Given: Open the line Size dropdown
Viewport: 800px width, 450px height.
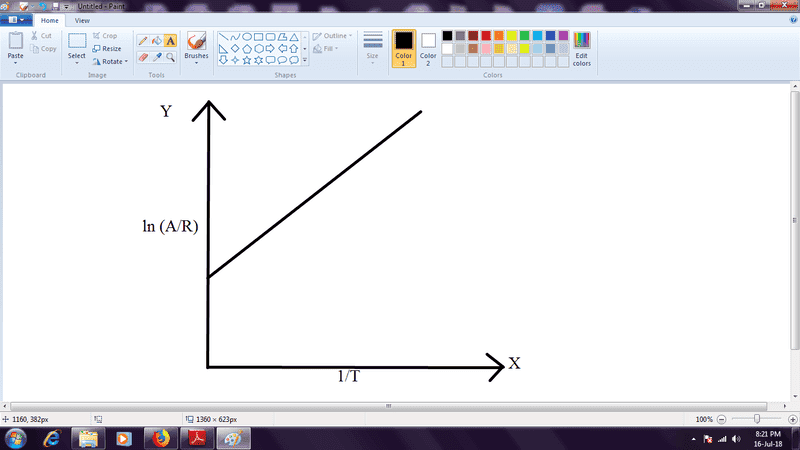Looking at the screenshot, I should tap(372, 48).
